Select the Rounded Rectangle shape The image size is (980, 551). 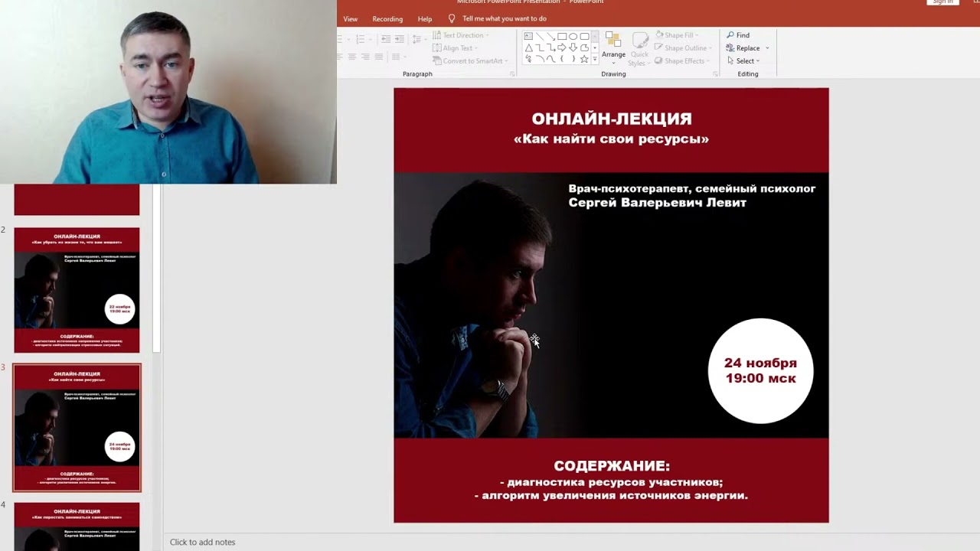(x=584, y=36)
